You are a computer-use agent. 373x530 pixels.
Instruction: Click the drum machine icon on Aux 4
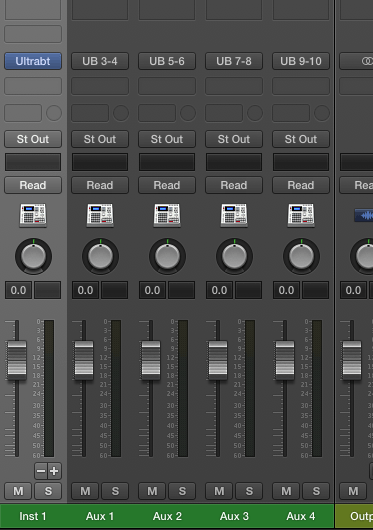coord(301,215)
